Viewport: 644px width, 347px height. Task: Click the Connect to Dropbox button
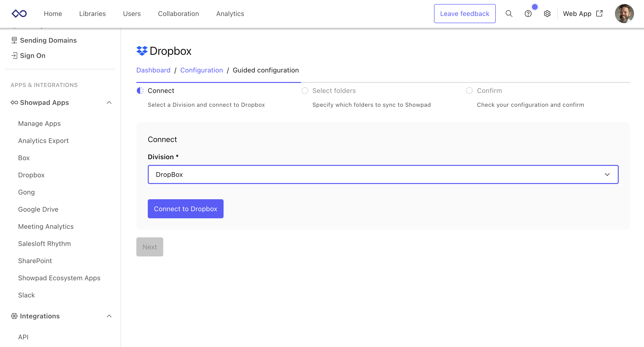[185, 209]
